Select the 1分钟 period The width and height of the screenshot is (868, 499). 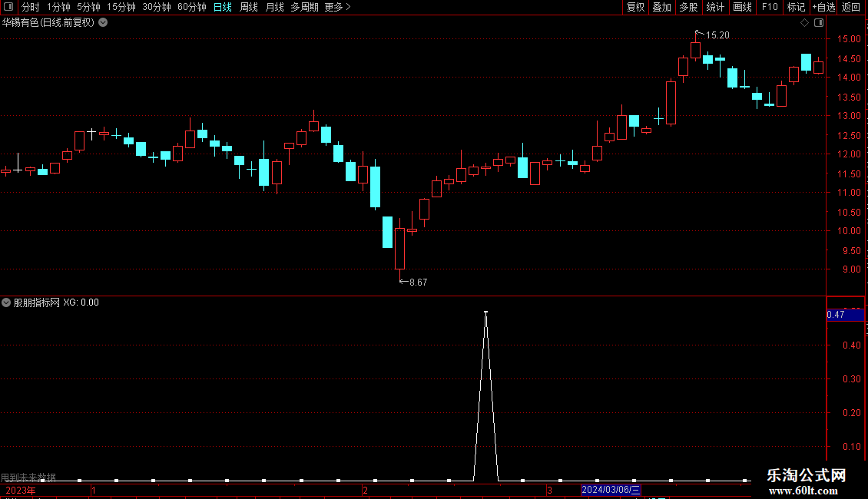tap(58, 7)
